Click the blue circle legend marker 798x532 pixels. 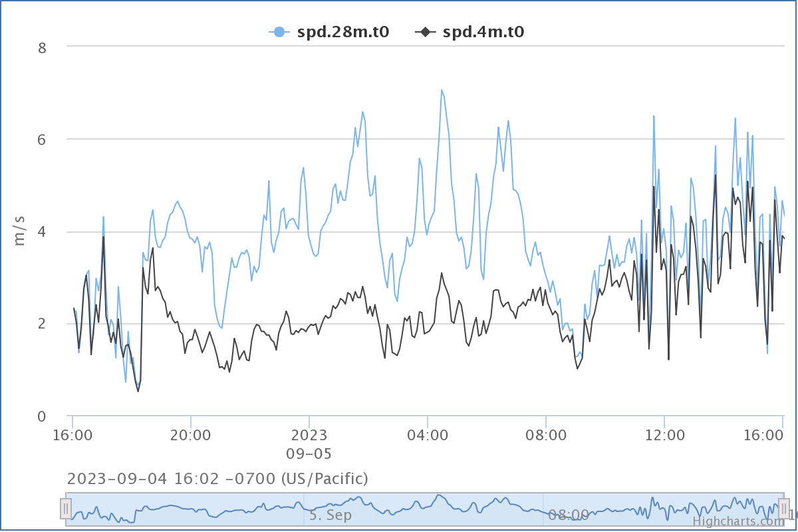pyautogui.click(x=279, y=32)
